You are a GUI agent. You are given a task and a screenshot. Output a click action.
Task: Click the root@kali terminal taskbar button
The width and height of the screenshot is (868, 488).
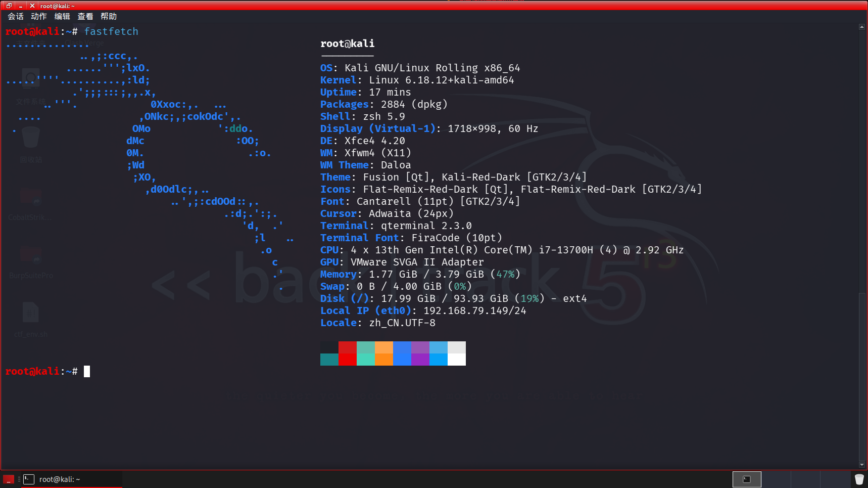(71, 479)
